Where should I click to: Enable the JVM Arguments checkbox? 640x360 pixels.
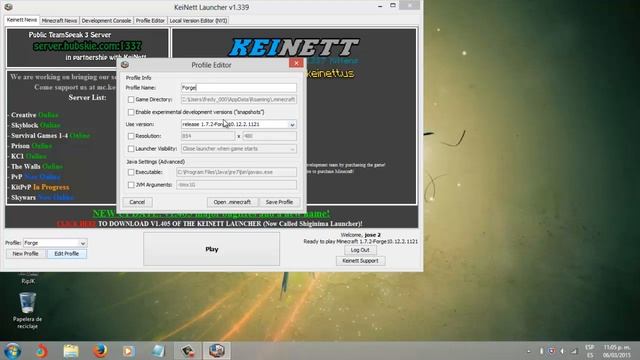pos(131,185)
